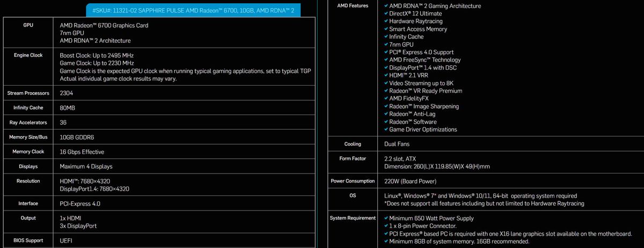
Task: Click checkmark beside '1 x 8-pin Power Connector.'
Action: pyautogui.click(x=386, y=226)
